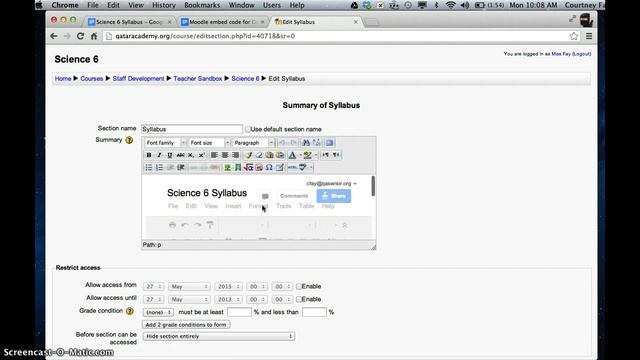Screen dimensions: 640x360
Task: Open help for Summary field
Action: (129, 140)
